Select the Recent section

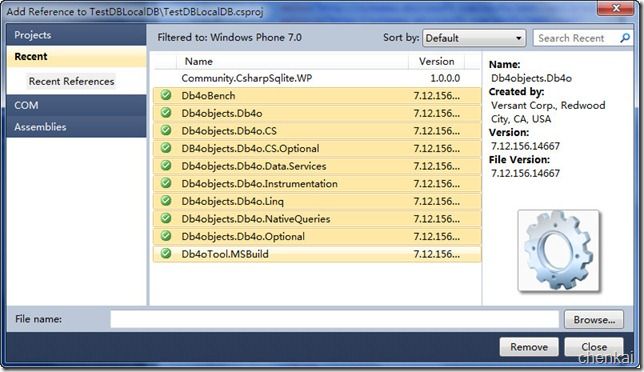76,57
